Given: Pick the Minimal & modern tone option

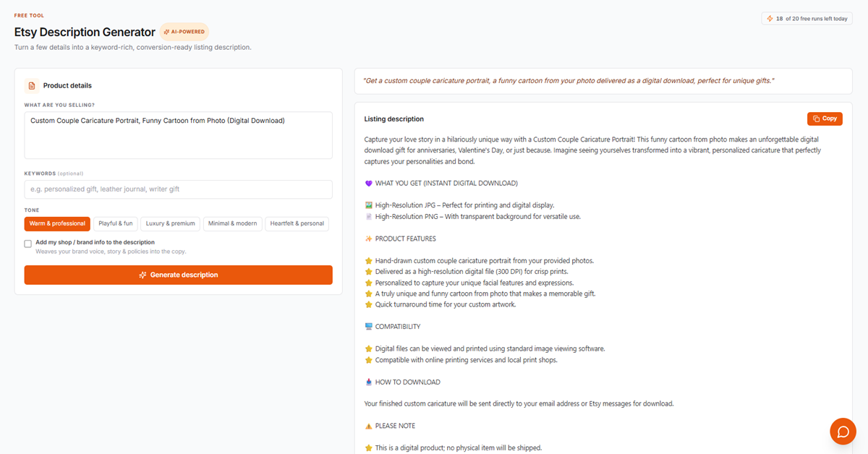Looking at the screenshot, I should (x=232, y=223).
